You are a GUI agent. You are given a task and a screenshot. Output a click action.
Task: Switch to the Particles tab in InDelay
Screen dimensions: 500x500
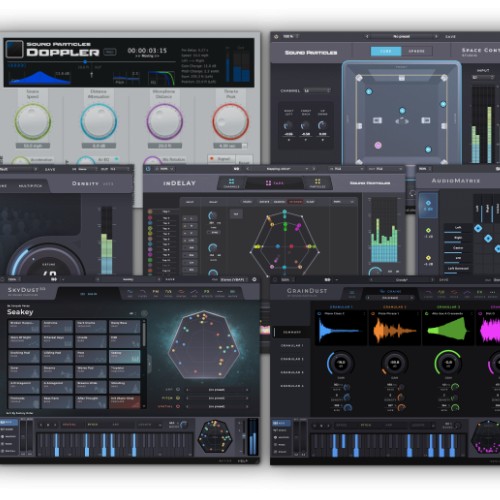pyautogui.click(x=317, y=183)
